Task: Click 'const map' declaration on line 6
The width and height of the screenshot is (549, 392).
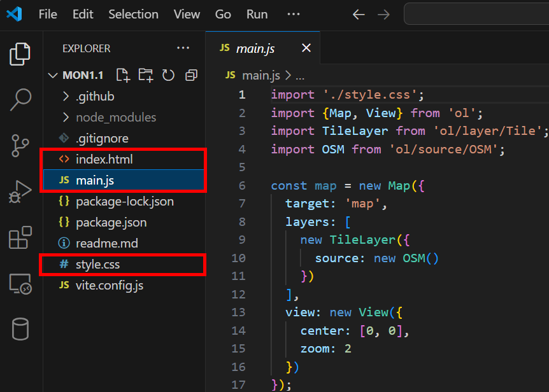Action: [x=304, y=186]
